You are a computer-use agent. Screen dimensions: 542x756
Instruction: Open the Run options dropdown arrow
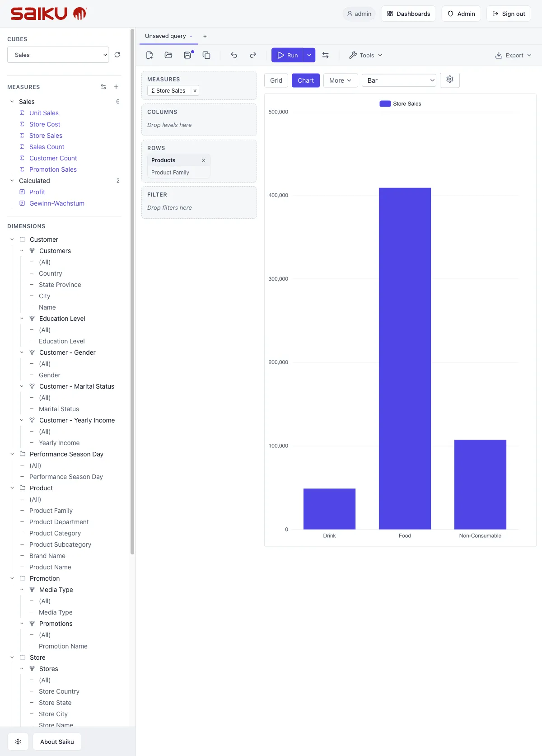pyautogui.click(x=309, y=55)
